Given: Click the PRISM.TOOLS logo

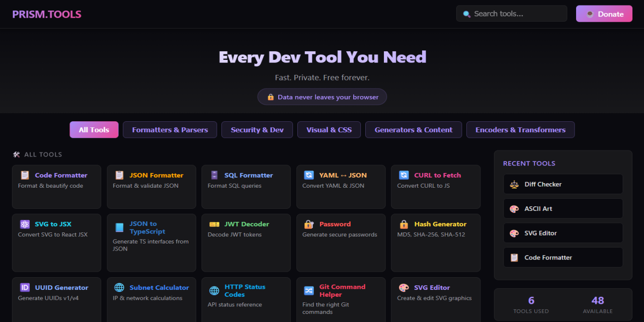Looking at the screenshot, I should tap(46, 14).
